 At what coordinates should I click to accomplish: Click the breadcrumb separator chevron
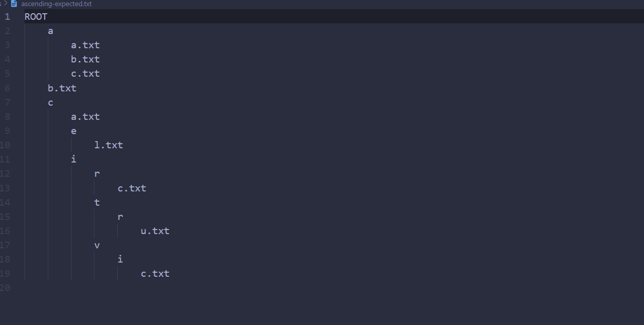[x=6, y=4]
